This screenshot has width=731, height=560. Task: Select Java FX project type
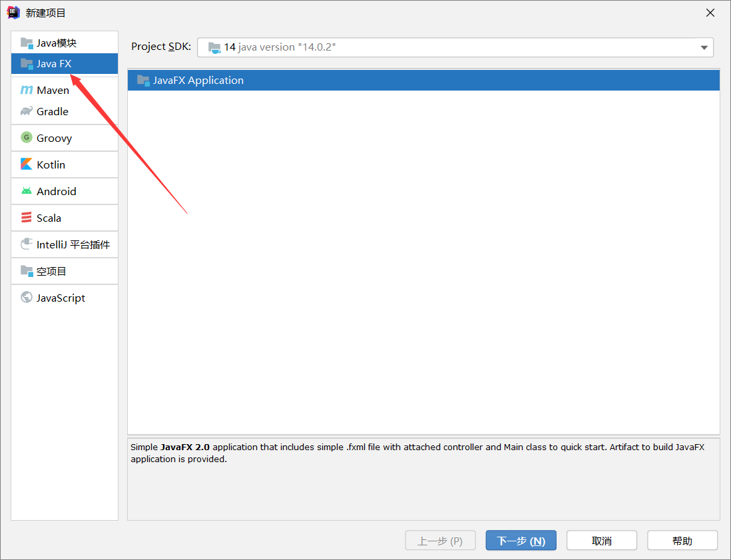65,63
